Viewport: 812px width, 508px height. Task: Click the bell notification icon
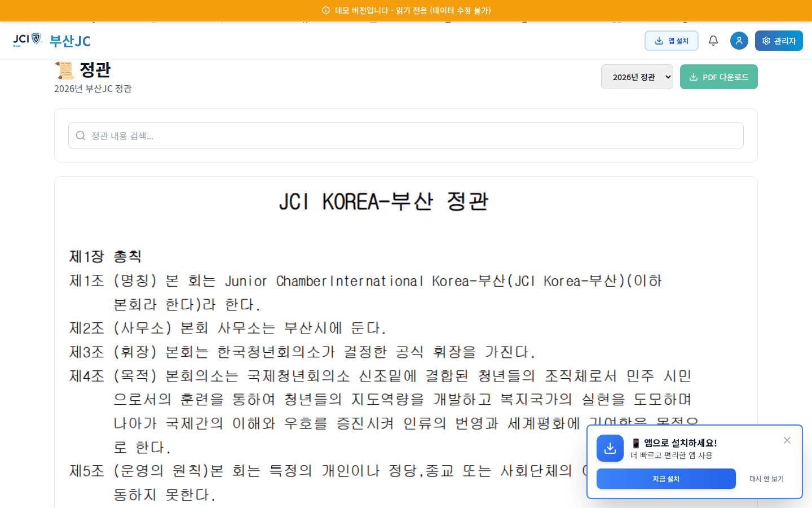[x=713, y=40]
